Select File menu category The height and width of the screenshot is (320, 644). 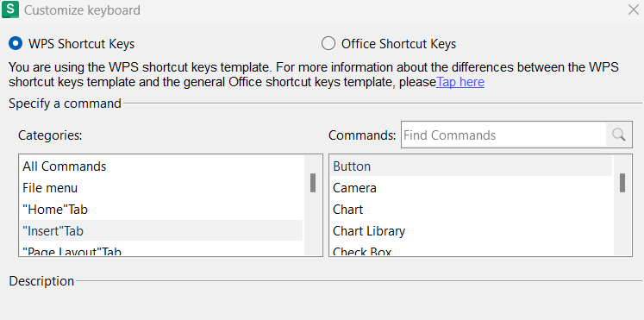pyautogui.click(x=161, y=188)
